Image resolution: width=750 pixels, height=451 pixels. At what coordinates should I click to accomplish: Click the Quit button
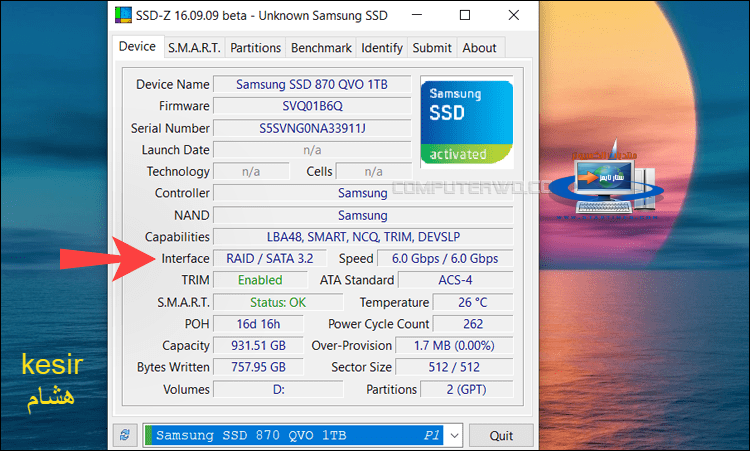tap(501, 436)
